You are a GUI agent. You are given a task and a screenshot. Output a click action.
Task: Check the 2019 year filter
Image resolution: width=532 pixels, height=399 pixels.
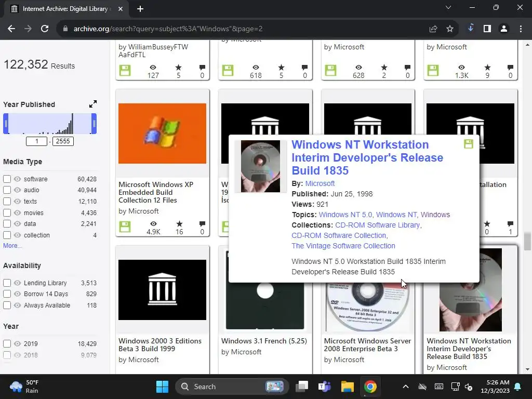(7, 344)
